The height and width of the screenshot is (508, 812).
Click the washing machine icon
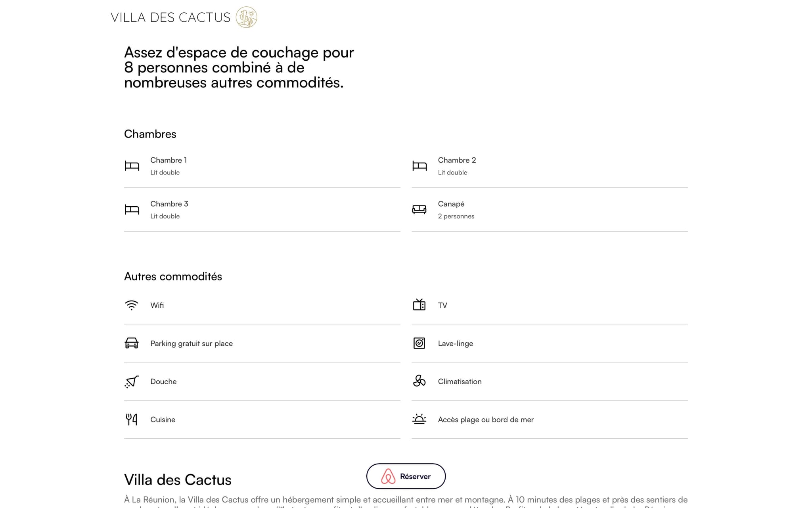pyautogui.click(x=419, y=343)
